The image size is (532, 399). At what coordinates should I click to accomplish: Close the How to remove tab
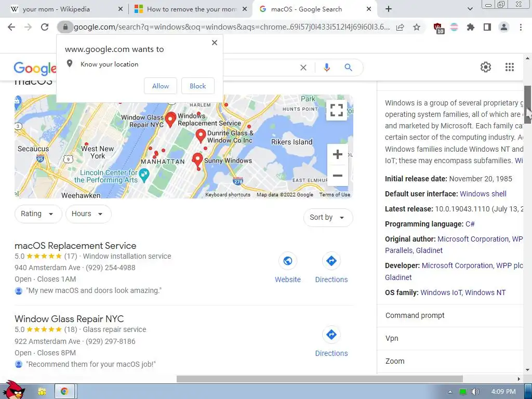244,9
